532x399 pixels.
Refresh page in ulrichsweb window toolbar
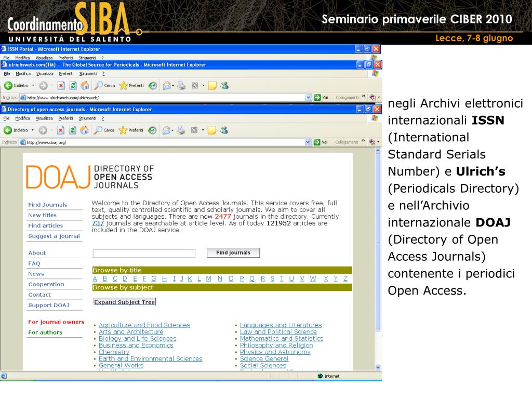tap(73, 86)
